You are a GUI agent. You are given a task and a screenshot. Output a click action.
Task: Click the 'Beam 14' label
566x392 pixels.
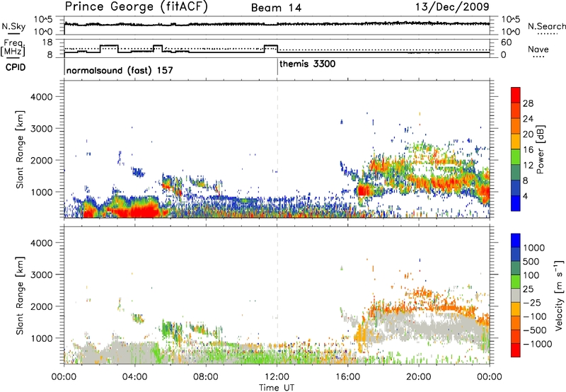(x=276, y=8)
